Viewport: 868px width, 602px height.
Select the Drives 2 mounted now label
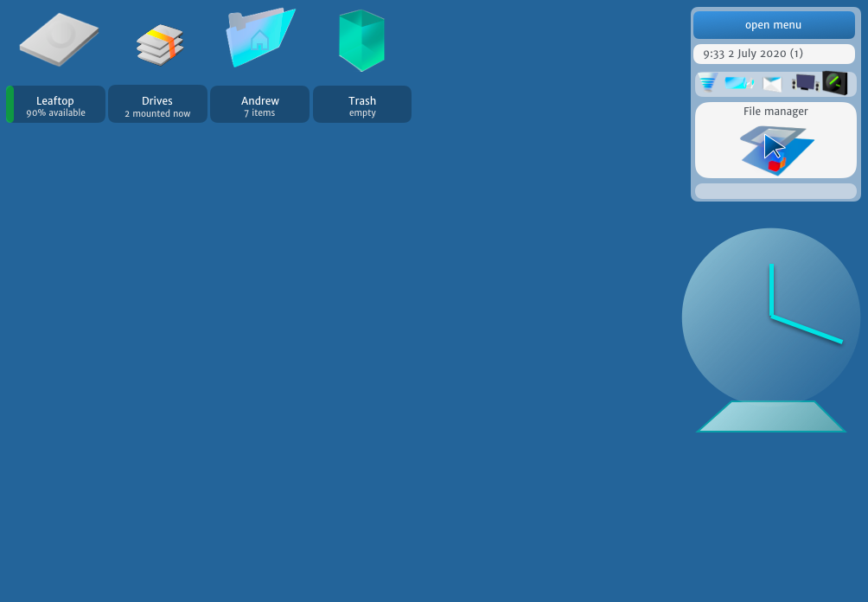pyautogui.click(x=157, y=104)
